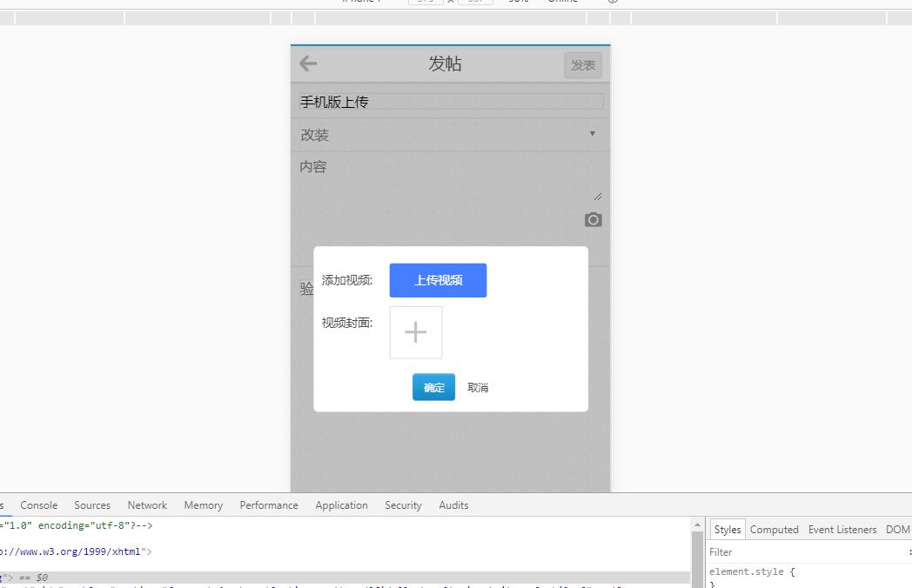
Task: Click the scroll-up arrow in Elements panel
Action: tap(697, 525)
